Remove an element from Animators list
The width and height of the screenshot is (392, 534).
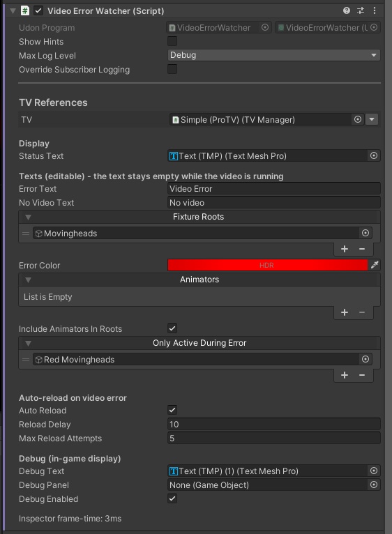tap(362, 312)
